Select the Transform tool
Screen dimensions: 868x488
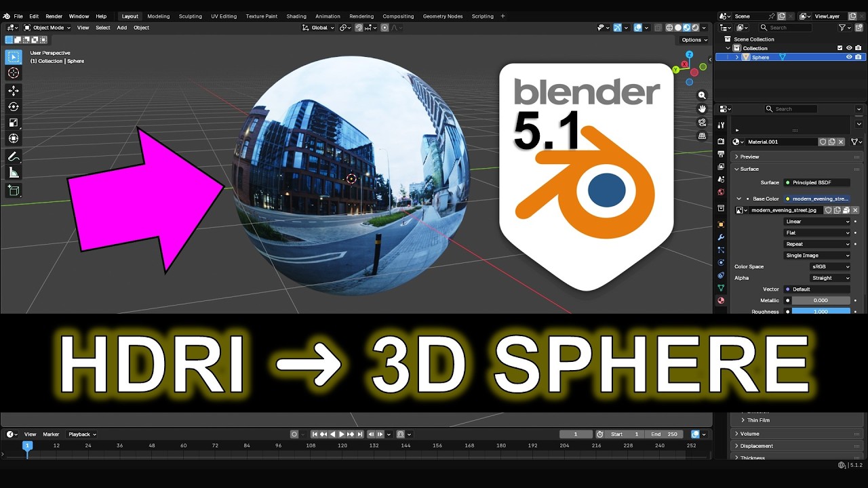click(14, 138)
